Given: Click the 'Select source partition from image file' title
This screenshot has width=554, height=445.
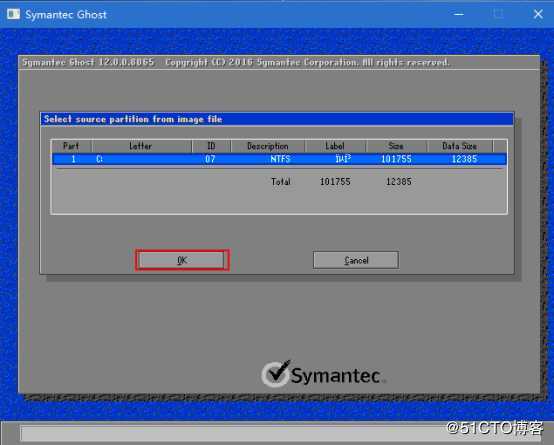Looking at the screenshot, I should point(133,119).
